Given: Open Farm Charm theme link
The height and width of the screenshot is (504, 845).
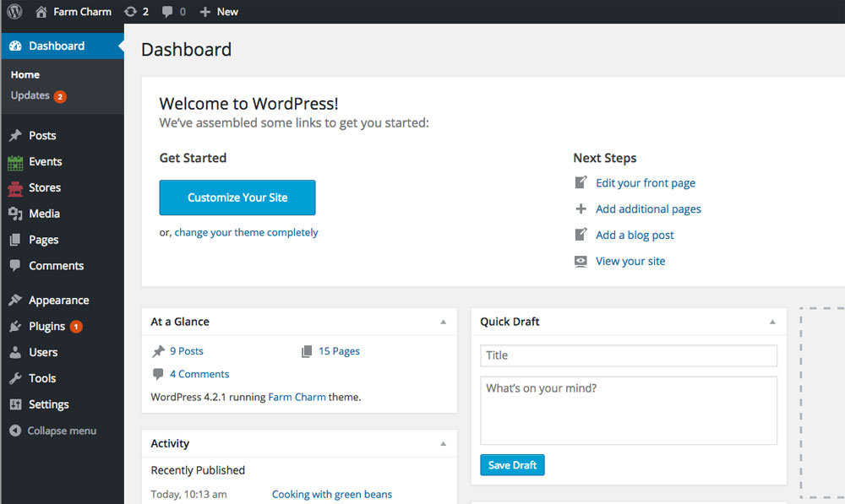Looking at the screenshot, I should 297,397.
